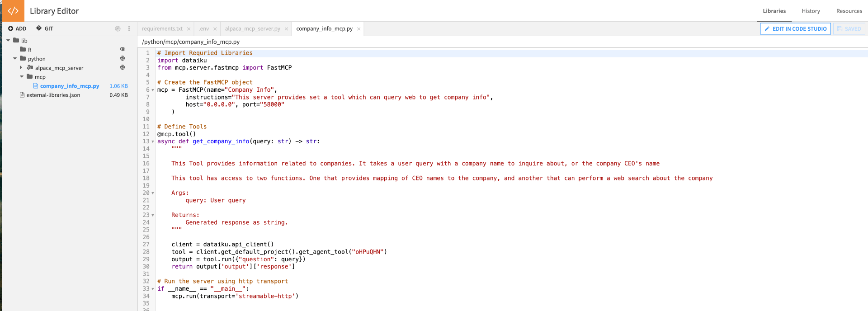Click the "oHPuQHN" string in code
This screenshot has width=868, height=311.
[x=368, y=252]
